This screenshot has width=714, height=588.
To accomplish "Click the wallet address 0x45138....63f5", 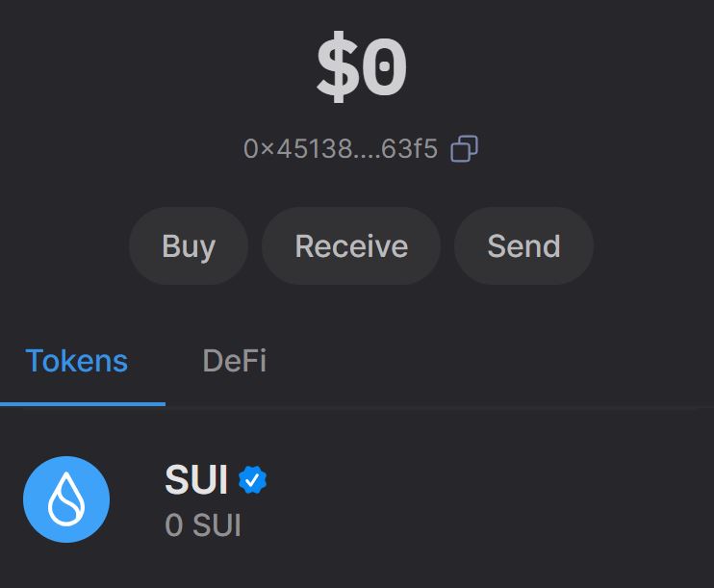I will point(341,149).
